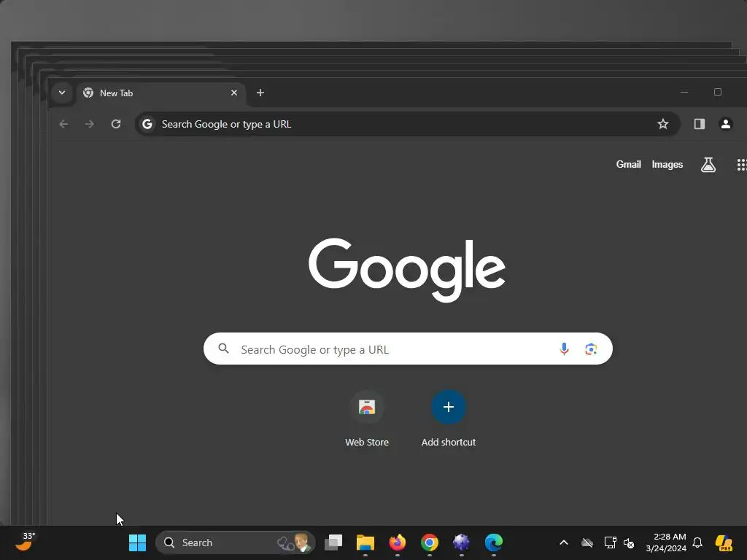
Task: Click the magnifier icon in search box
Action: [x=223, y=349]
